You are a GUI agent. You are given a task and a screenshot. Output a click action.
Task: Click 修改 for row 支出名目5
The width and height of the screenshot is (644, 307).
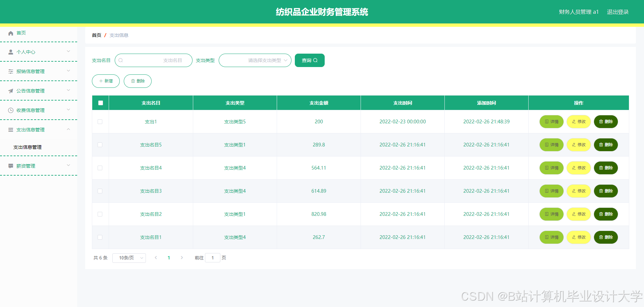tap(579, 145)
